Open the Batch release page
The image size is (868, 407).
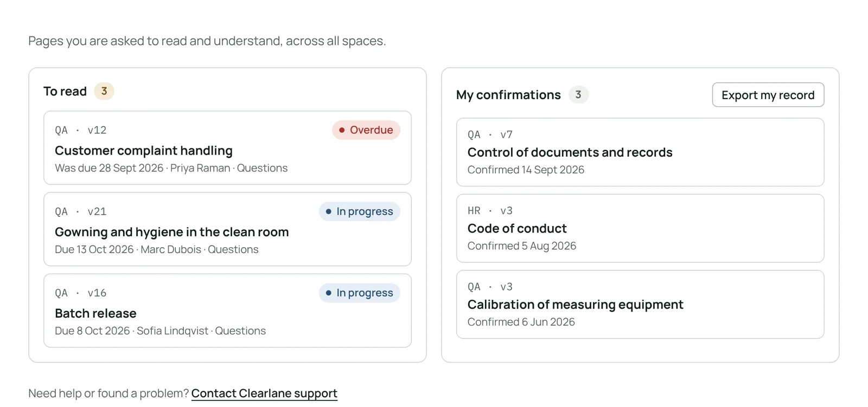click(x=95, y=313)
